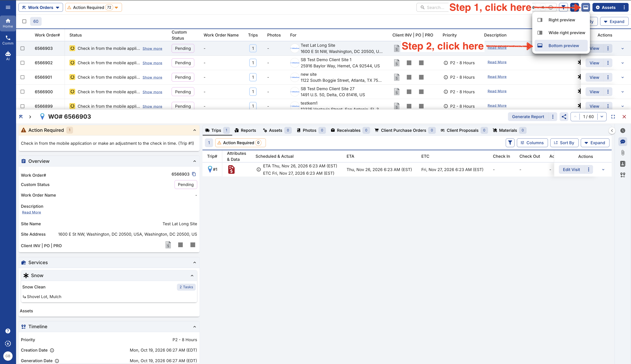Click Edit Visit for trip #1
This screenshot has height=364, width=631.
tap(571, 169)
